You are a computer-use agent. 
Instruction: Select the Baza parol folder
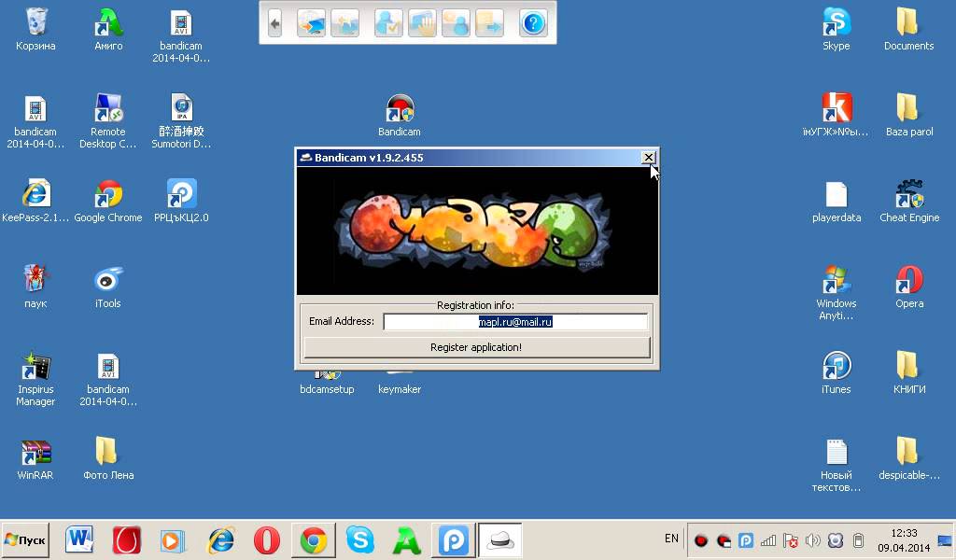pyautogui.click(x=909, y=116)
